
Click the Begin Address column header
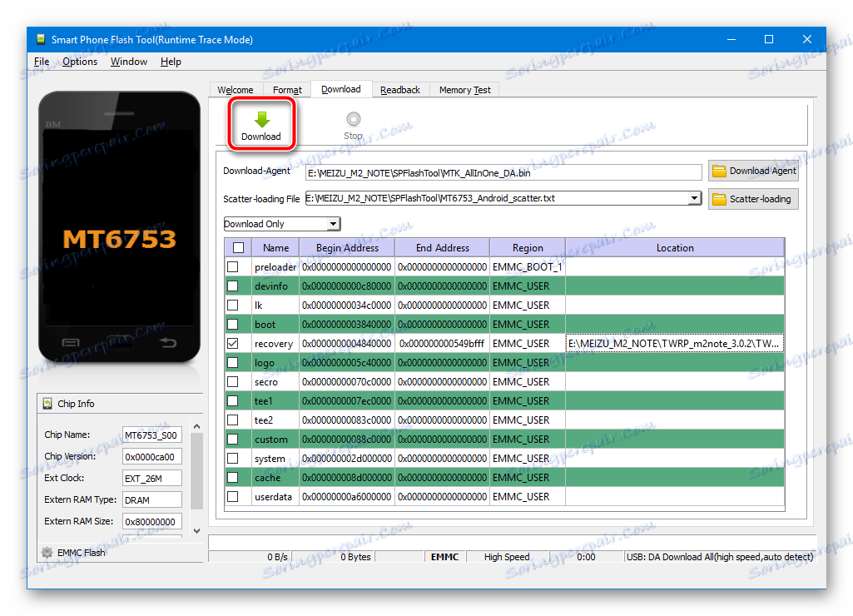pyautogui.click(x=347, y=247)
